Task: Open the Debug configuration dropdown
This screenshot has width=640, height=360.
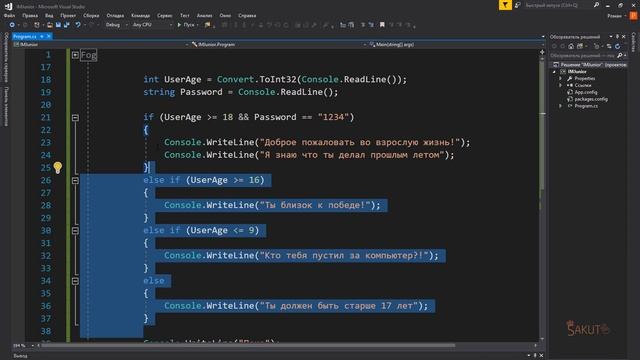Action: [x=116, y=25]
